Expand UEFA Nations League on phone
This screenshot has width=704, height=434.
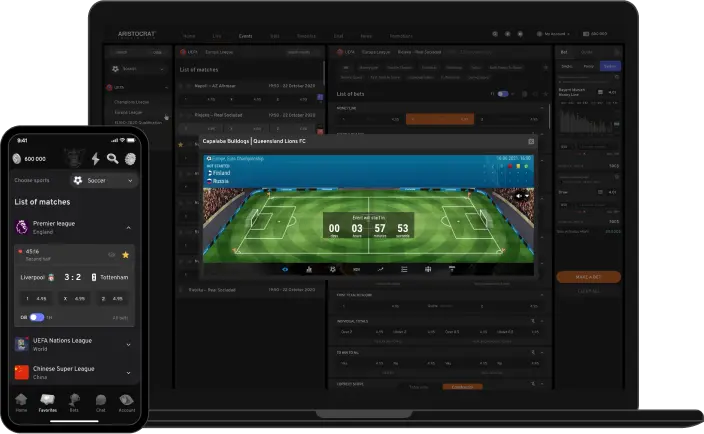coord(128,345)
